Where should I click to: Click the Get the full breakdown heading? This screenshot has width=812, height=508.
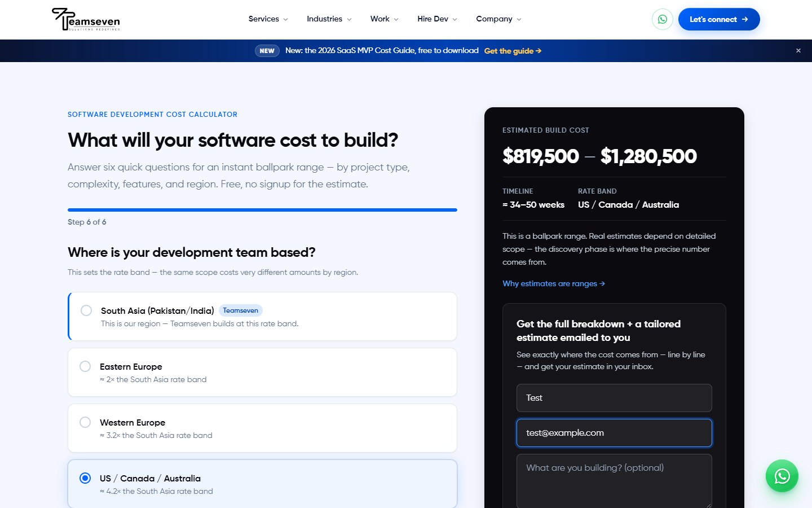tap(598, 331)
